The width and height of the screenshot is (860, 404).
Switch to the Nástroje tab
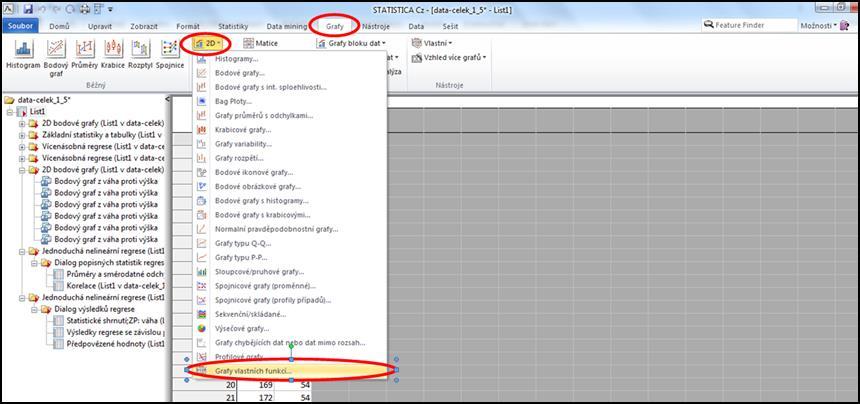(376, 26)
